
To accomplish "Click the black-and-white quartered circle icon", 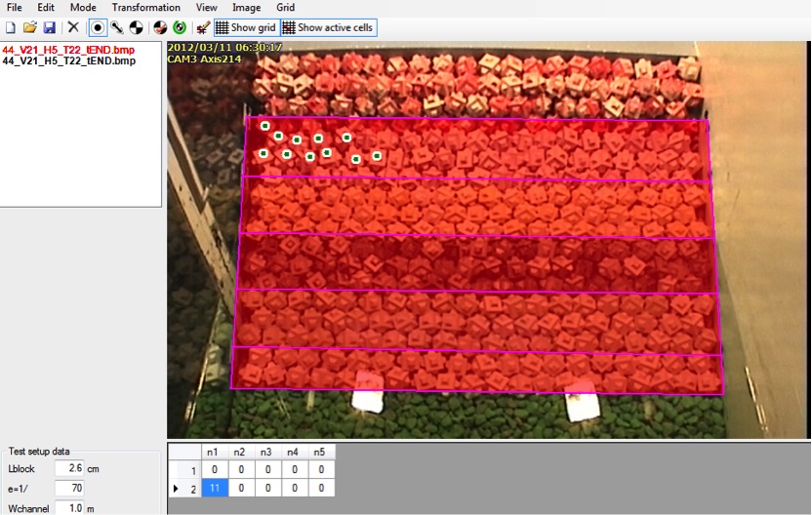I will coord(137,28).
